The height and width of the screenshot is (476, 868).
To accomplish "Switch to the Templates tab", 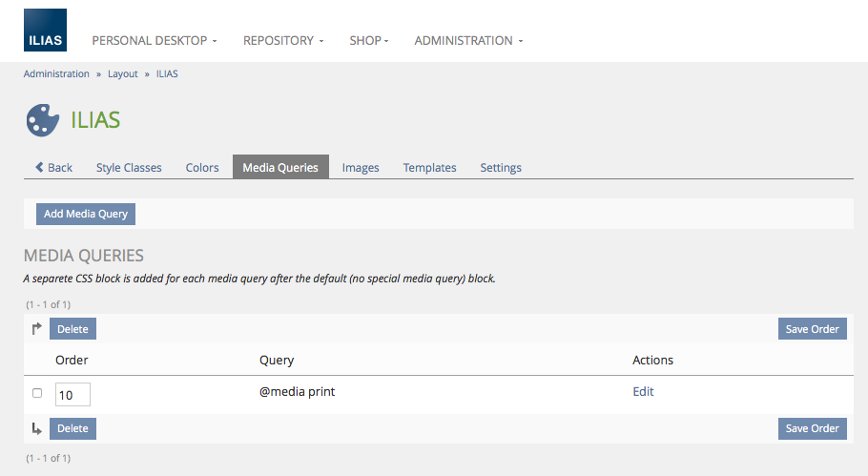I will [429, 168].
